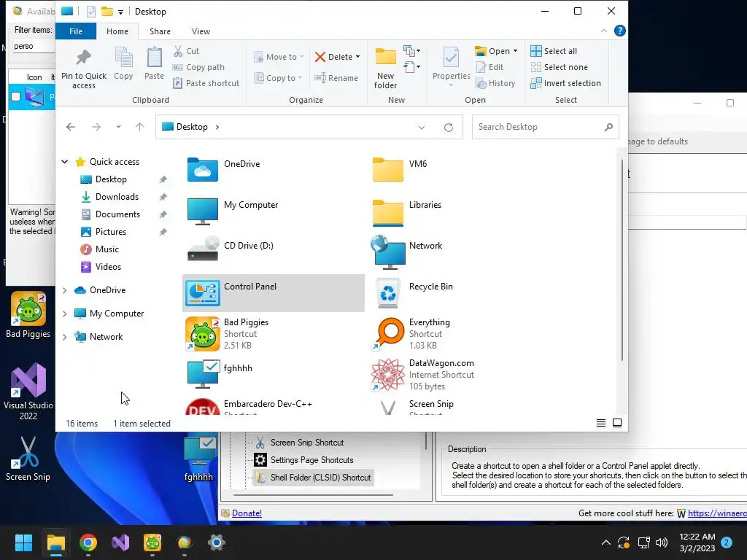The height and width of the screenshot is (560, 747).
Task: Select the Everything shortcut item
Action: coord(459,334)
